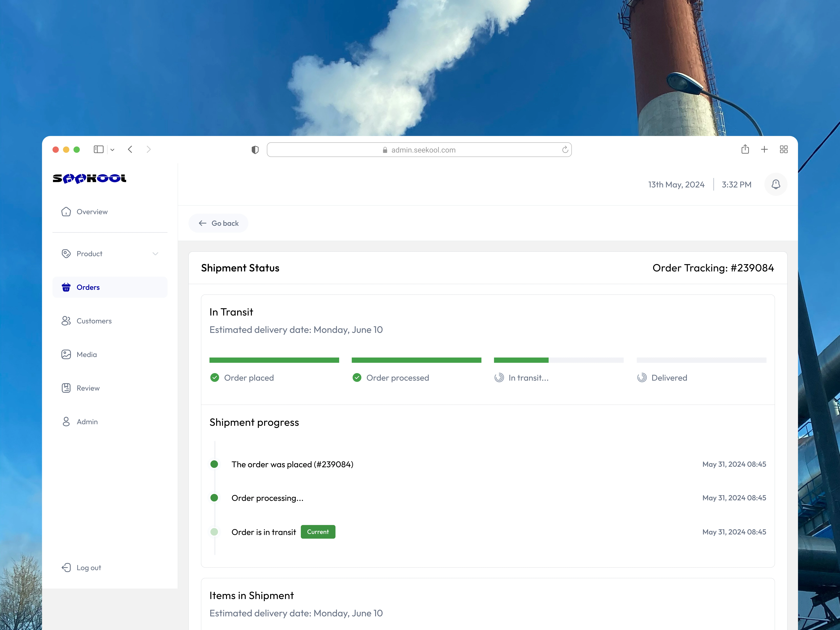Open the Review menu item
The image size is (840, 630).
tap(110, 388)
